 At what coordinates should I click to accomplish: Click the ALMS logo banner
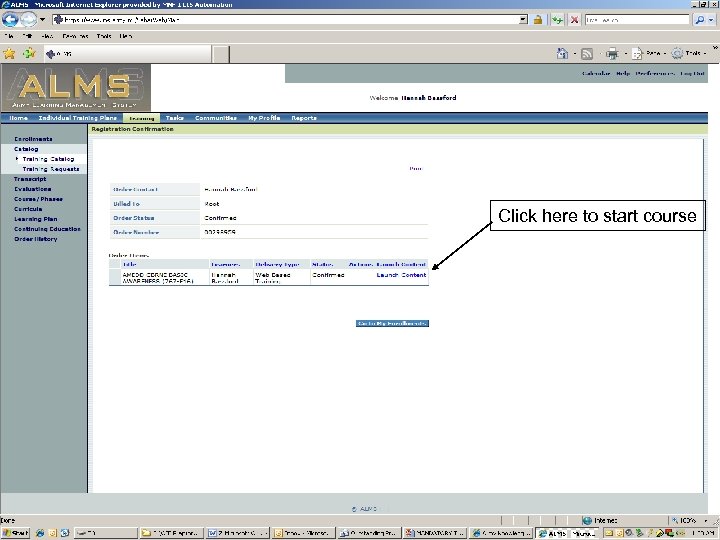click(76, 87)
